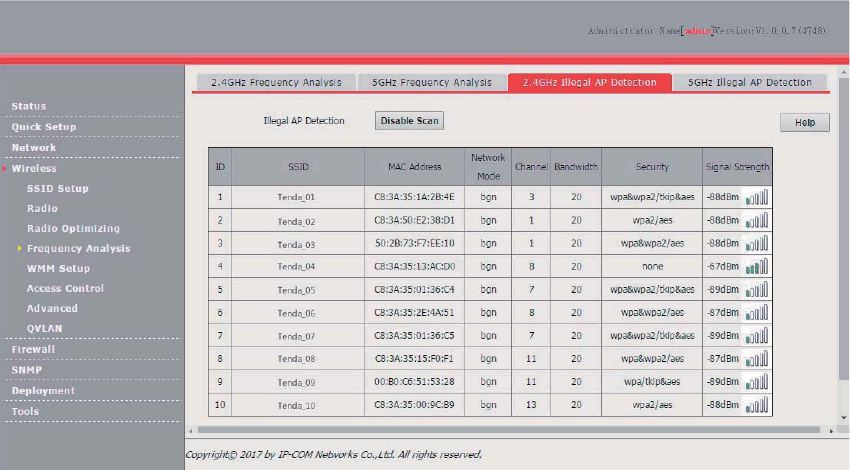This screenshot has height=470, width=850.
Task: Select Frequency Analysis submenu item
Action: pos(79,249)
